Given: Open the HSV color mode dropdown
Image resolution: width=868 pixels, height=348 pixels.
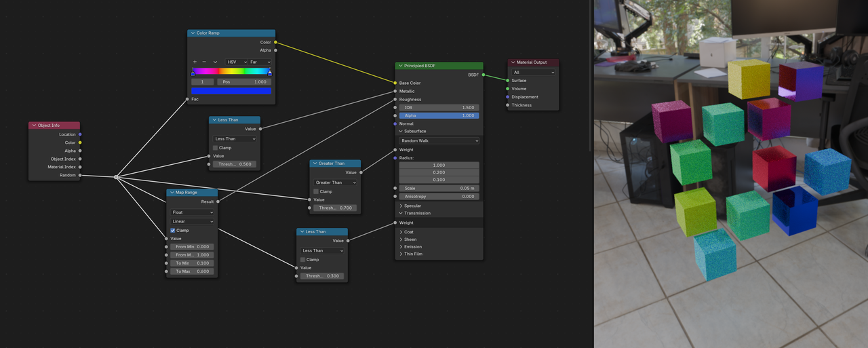Looking at the screenshot, I should [x=235, y=62].
